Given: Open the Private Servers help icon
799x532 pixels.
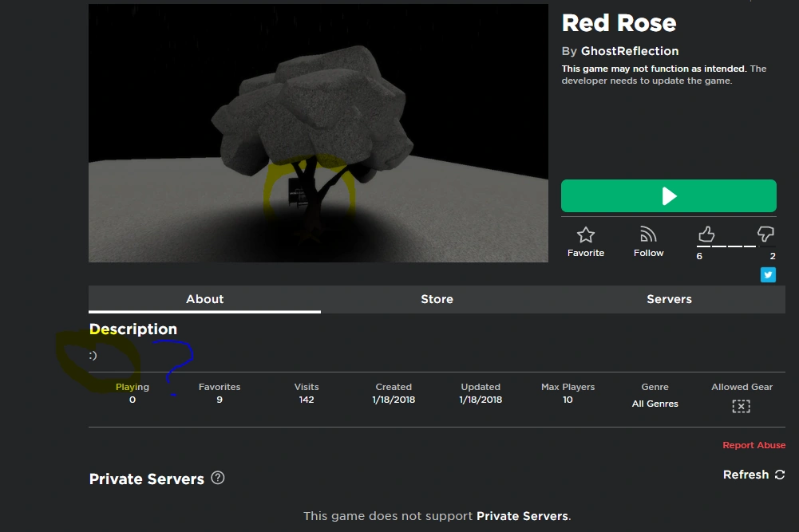Looking at the screenshot, I should pos(218,478).
